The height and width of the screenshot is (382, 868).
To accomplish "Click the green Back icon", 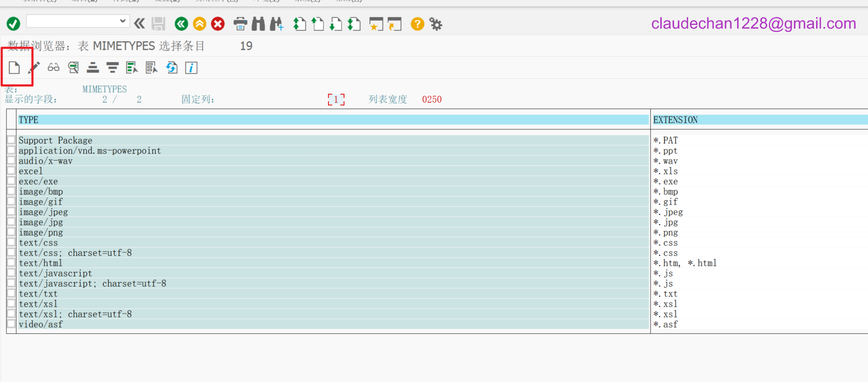I will click(181, 24).
